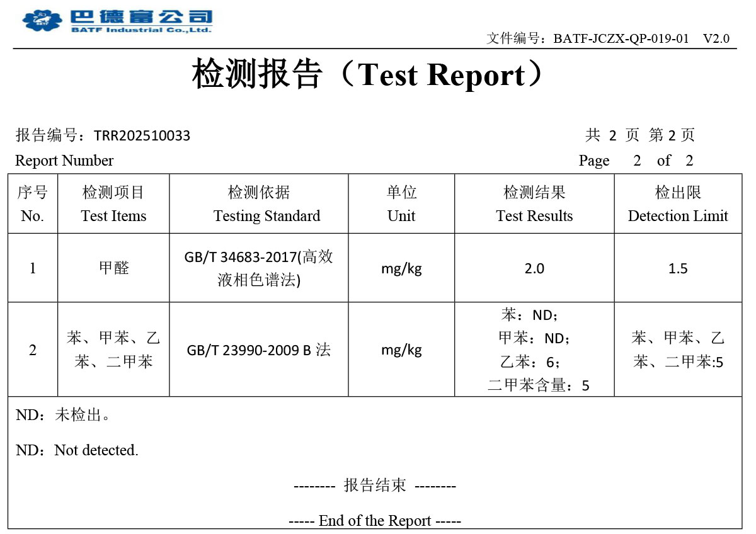
Task: Click the 'Unit' column header
Action: (x=401, y=216)
